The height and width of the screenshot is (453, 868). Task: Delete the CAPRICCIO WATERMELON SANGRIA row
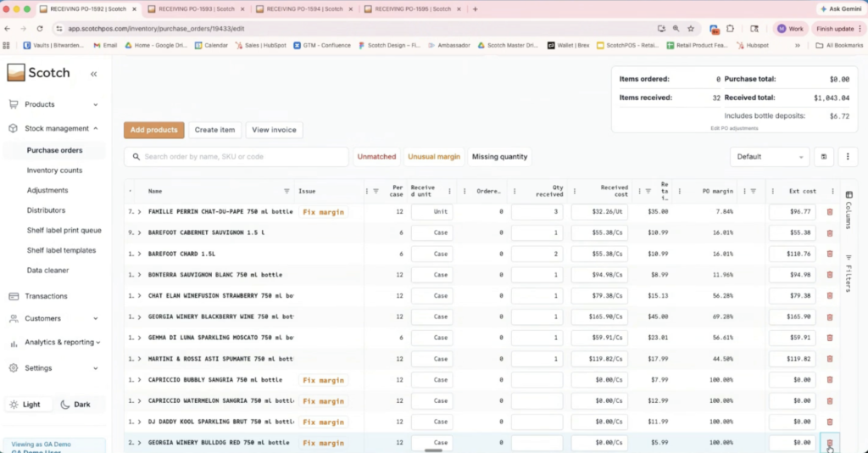tap(829, 401)
